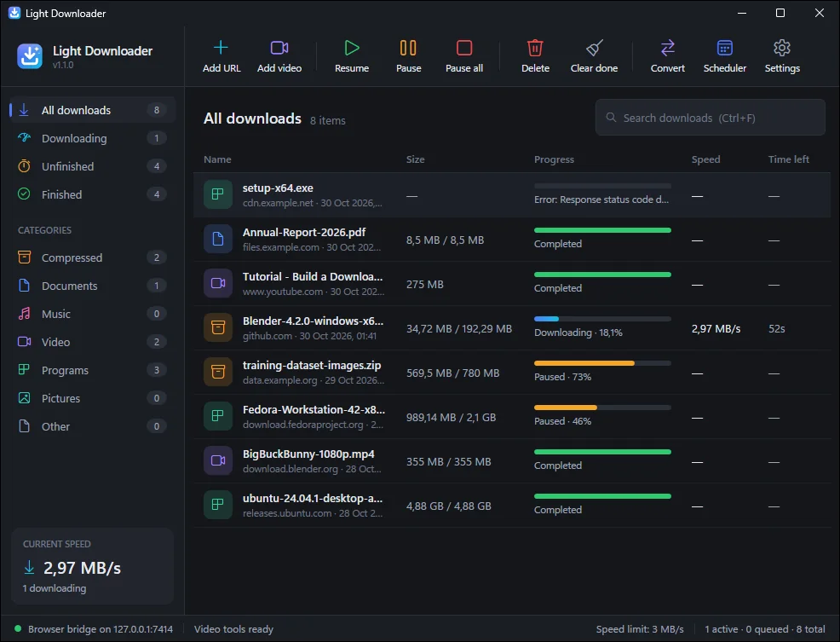Screen dimensions: 840x642
Task: Select the training-dataset-images.zip file name
Action: 312,365
